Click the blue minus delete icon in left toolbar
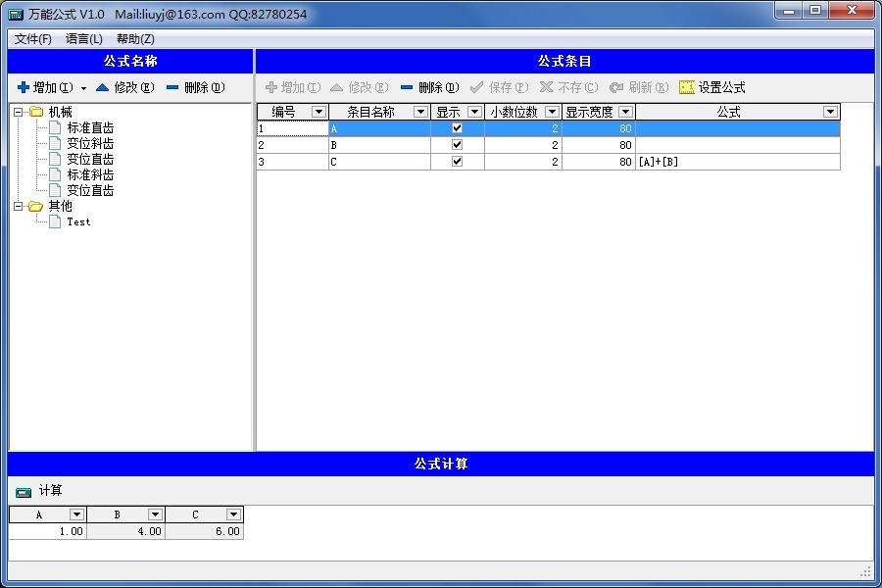 172,87
